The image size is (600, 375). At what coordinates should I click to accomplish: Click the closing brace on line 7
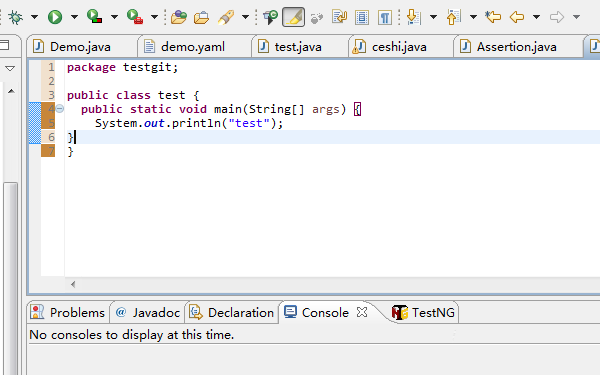70,152
